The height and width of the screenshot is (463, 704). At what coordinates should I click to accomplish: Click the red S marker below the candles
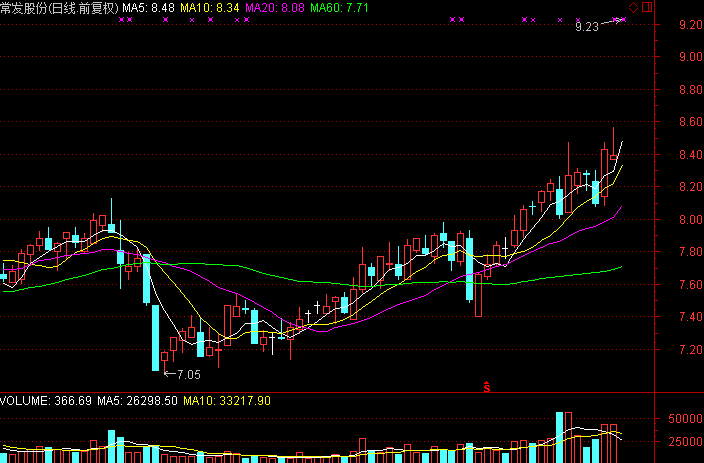(487, 386)
